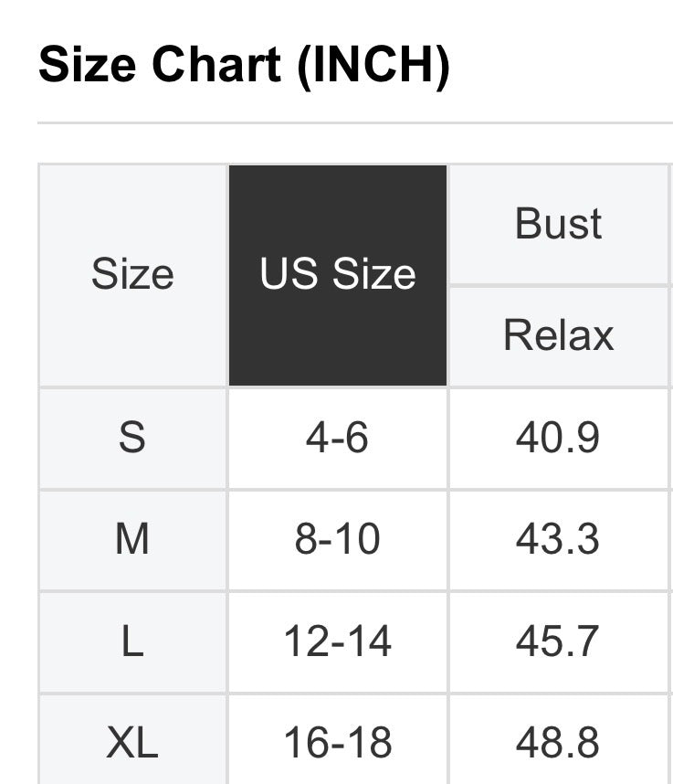Select the 'S' size row cell
Screen dimensions: 673x784
point(132,438)
